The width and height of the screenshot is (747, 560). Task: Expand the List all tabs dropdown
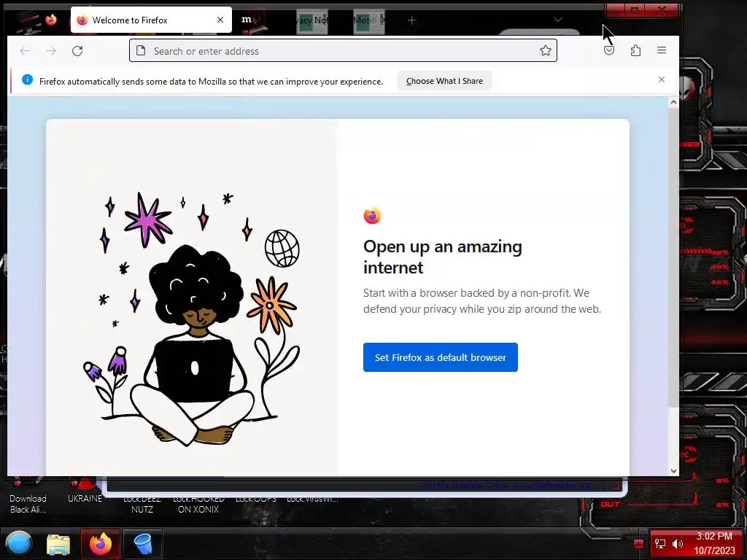click(x=558, y=20)
